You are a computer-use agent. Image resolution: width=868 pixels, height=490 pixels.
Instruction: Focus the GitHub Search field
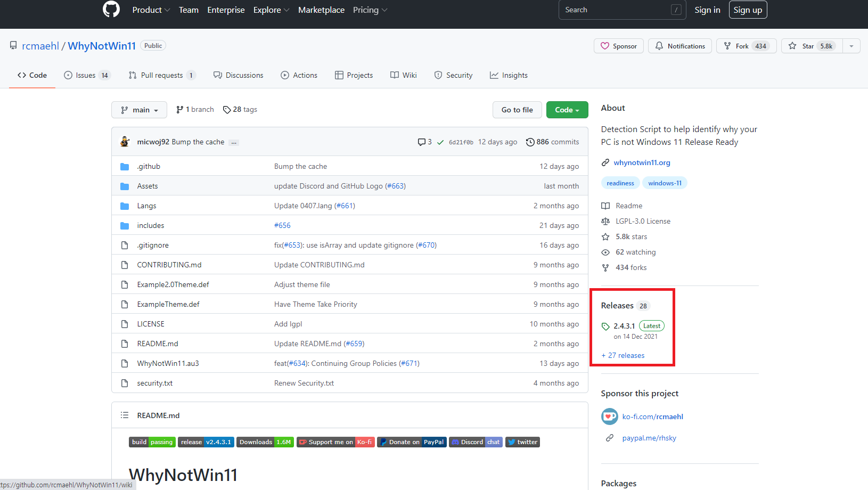pos(622,10)
